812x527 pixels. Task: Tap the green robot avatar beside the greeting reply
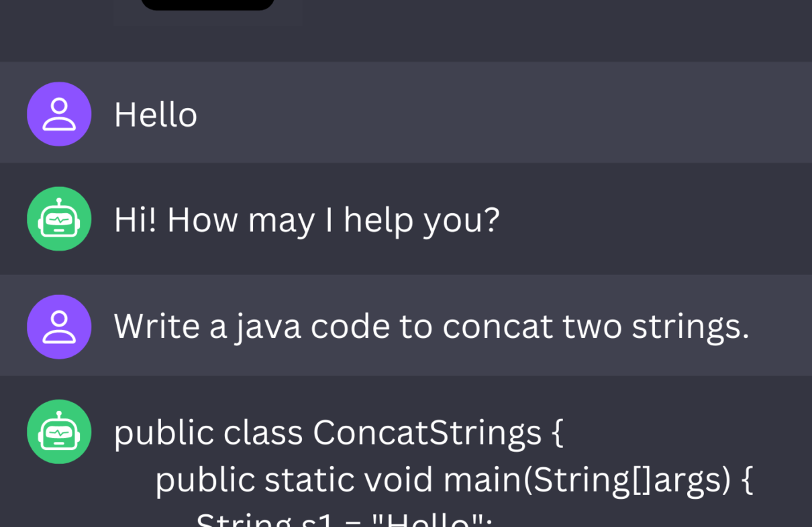click(x=59, y=219)
